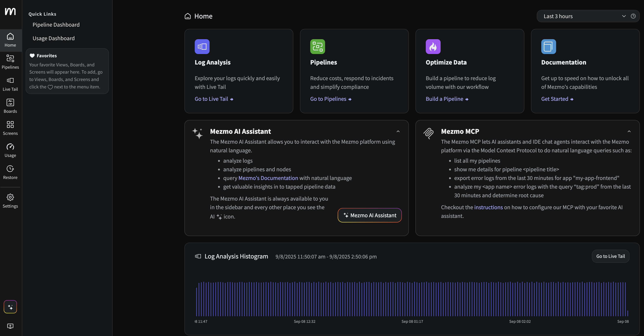Click the Optimize Data card title
Screen dimensions: 644x336
click(x=446, y=62)
